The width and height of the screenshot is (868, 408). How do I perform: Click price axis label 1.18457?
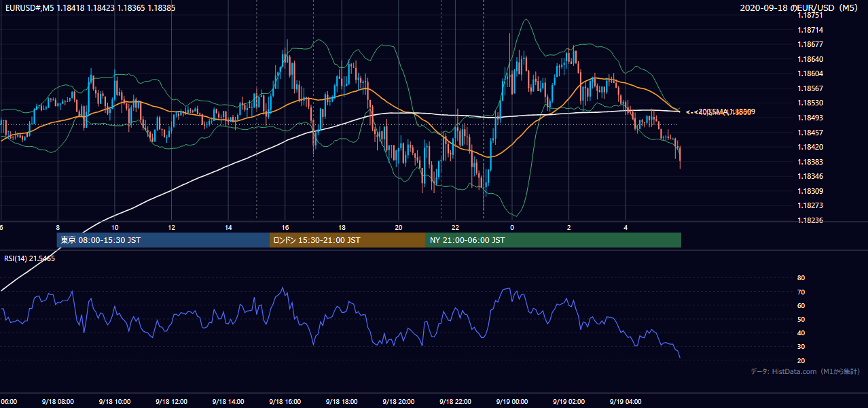[810, 133]
